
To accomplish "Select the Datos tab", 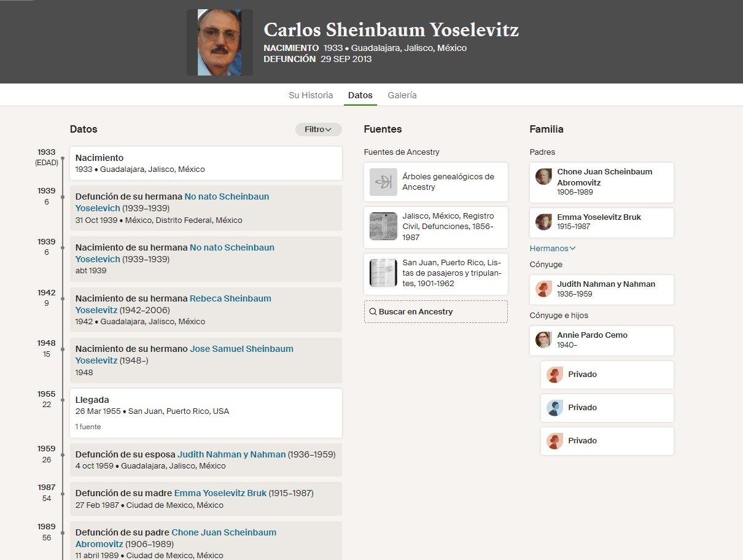I will 360,95.
